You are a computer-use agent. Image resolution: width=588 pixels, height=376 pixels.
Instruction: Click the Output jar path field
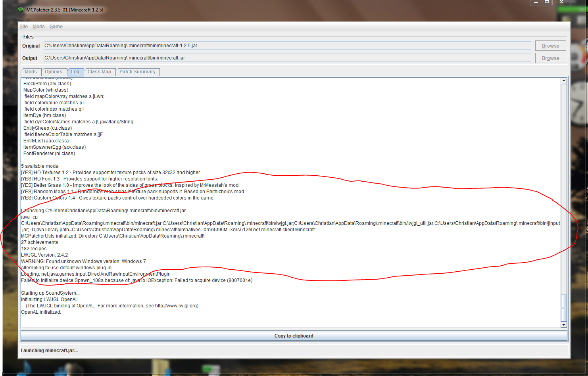pos(287,58)
